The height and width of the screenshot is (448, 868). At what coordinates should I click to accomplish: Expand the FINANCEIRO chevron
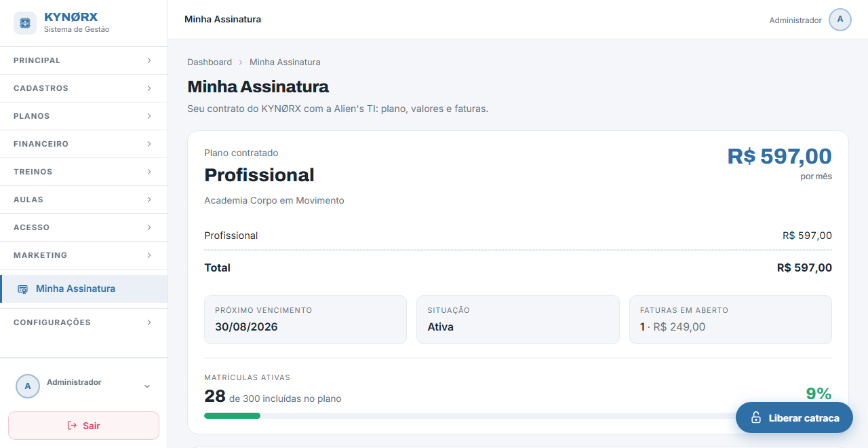149,144
